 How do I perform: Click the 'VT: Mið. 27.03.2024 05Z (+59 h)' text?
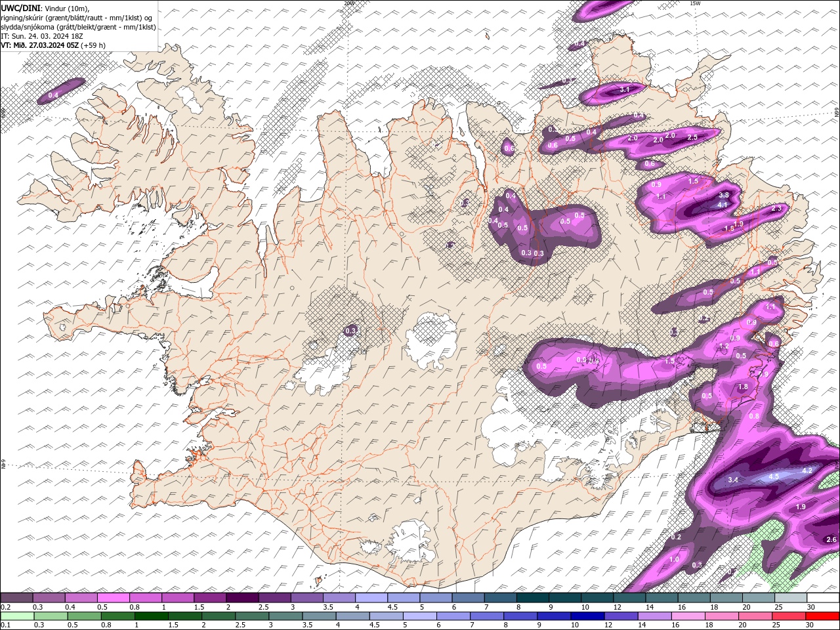coord(53,45)
